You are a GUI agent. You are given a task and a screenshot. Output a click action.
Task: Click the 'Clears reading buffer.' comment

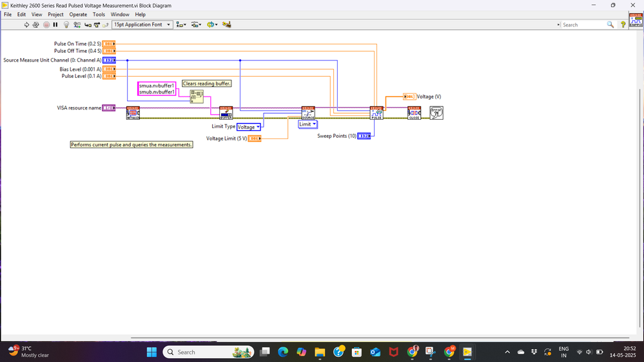tap(206, 84)
